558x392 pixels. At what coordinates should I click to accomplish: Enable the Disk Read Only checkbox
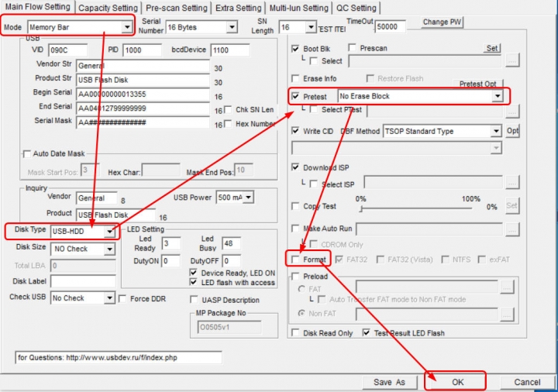point(295,333)
